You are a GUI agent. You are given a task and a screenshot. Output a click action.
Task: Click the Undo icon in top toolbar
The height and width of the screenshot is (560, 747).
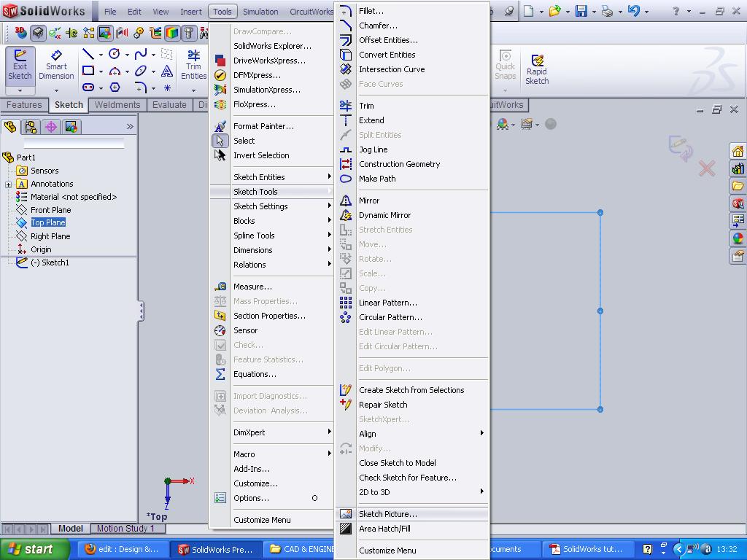click(x=634, y=11)
